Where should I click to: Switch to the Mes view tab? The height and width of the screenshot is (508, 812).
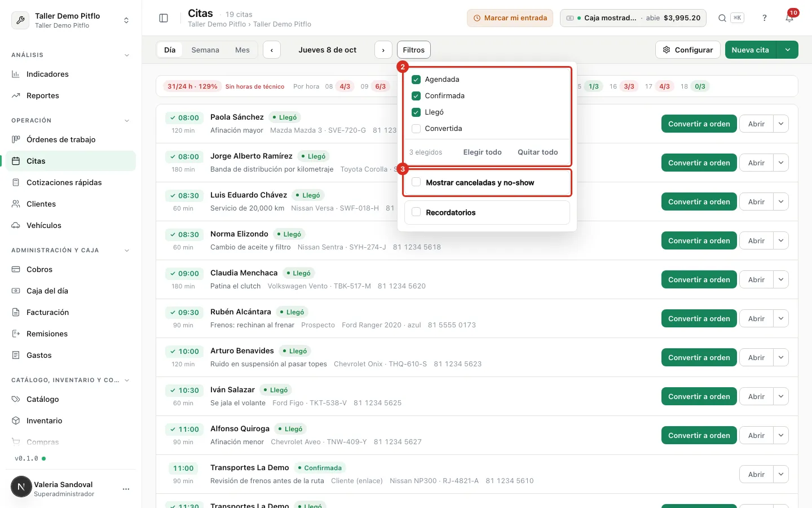click(242, 50)
